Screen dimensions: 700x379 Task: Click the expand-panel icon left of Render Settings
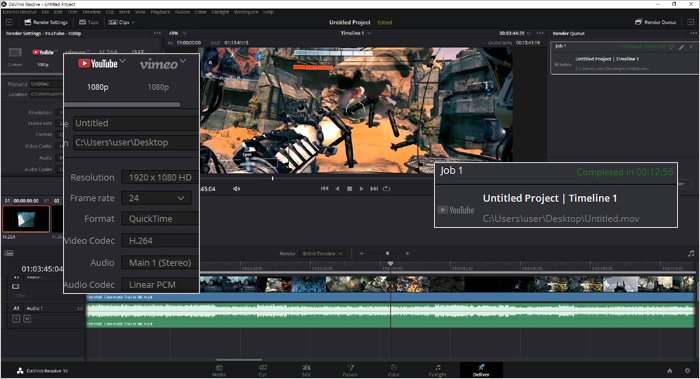9,22
